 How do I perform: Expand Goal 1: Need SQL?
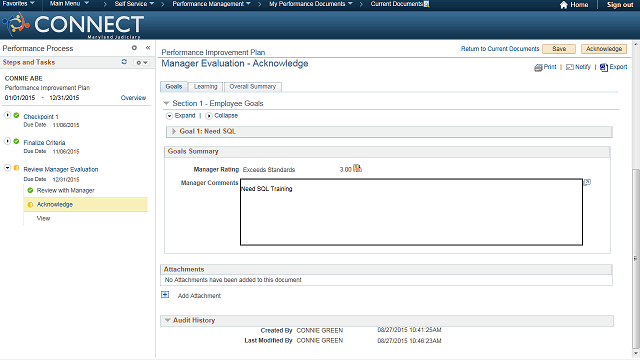tap(174, 131)
